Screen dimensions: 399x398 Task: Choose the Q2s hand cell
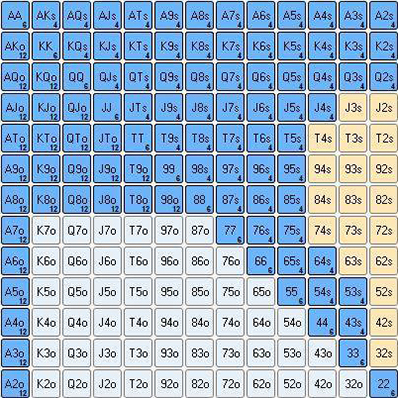point(384,77)
